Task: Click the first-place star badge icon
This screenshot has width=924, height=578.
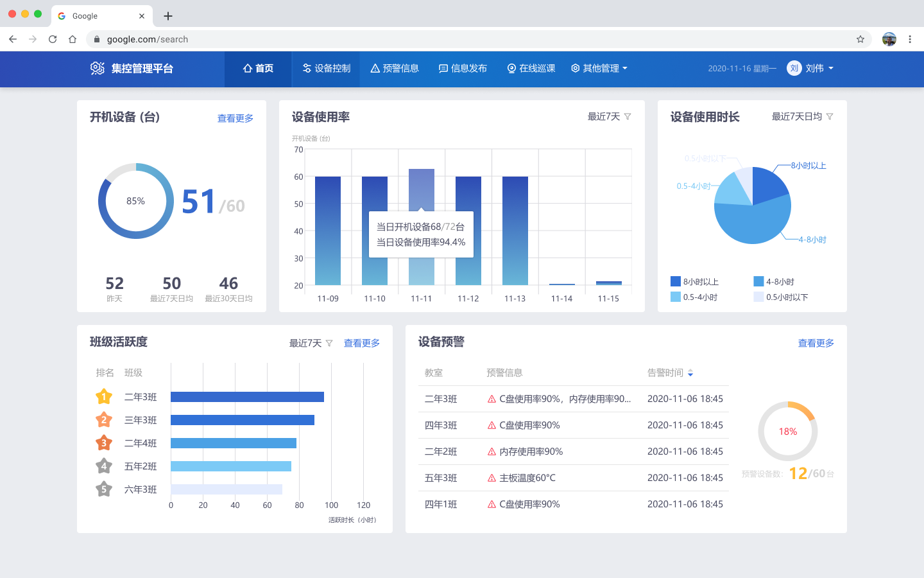Action: coord(104,397)
